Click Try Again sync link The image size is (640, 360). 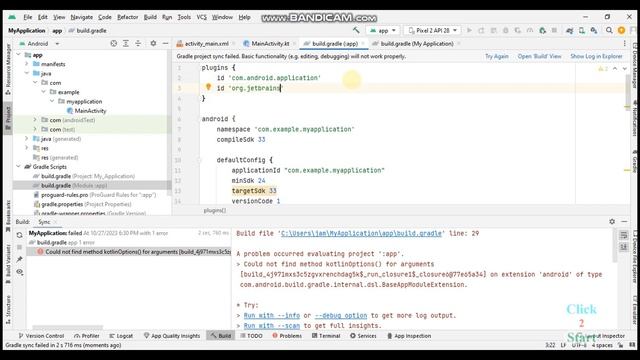click(497, 56)
